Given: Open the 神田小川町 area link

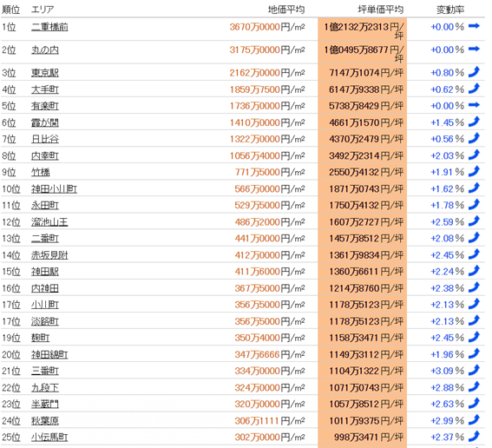Looking at the screenshot, I should tap(54, 189).
